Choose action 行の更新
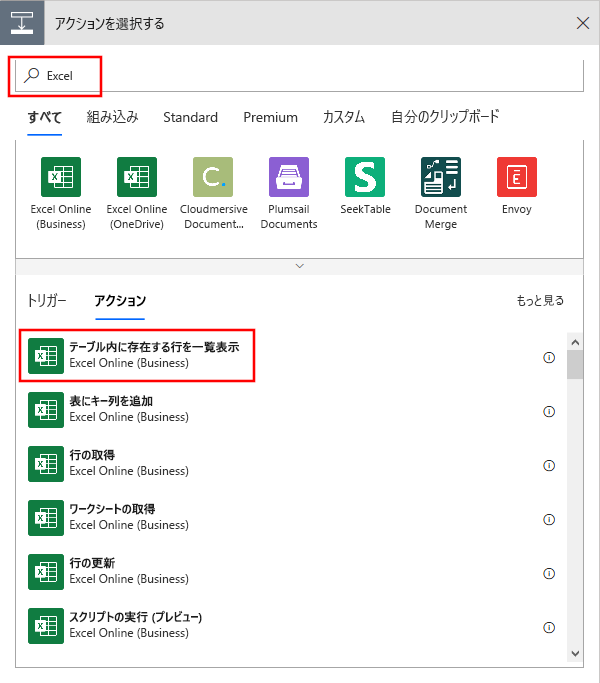The image size is (600, 683). pyautogui.click(x=292, y=572)
